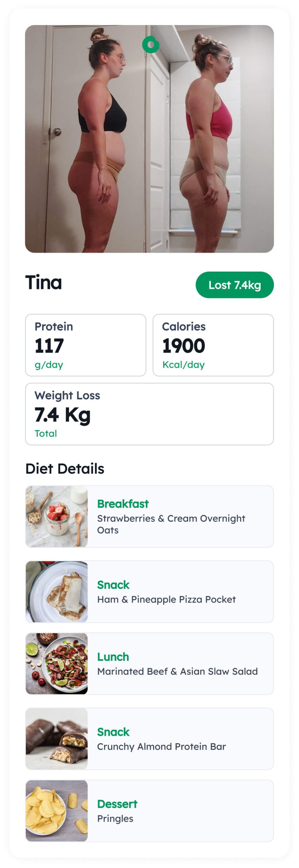Select Strawberries & Cream Overnight Oats text
Screen dimensions: 299x868
click(171, 524)
